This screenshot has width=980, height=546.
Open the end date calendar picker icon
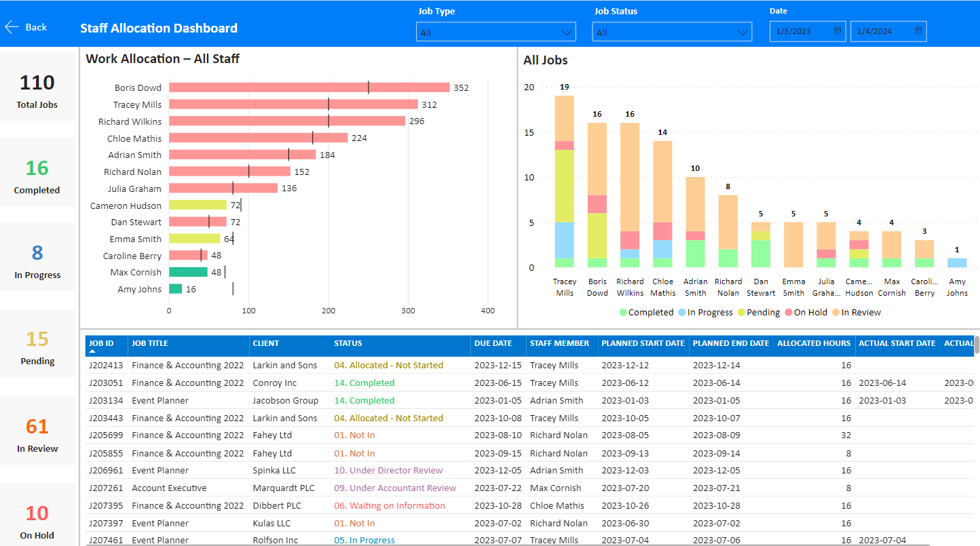(x=918, y=31)
